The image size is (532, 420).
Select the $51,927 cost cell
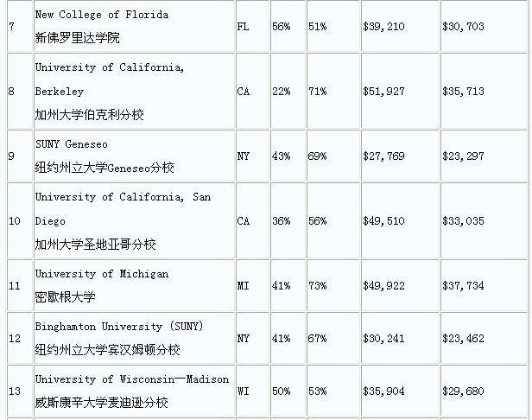pyautogui.click(x=384, y=91)
